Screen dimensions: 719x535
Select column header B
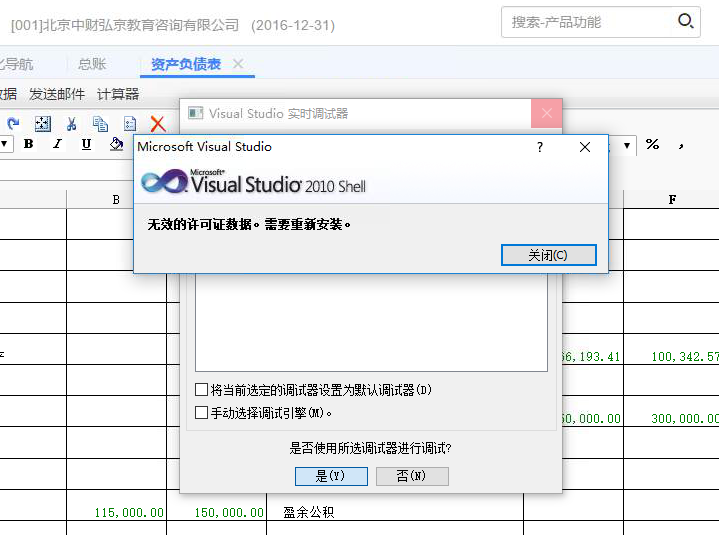pyautogui.click(x=116, y=199)
